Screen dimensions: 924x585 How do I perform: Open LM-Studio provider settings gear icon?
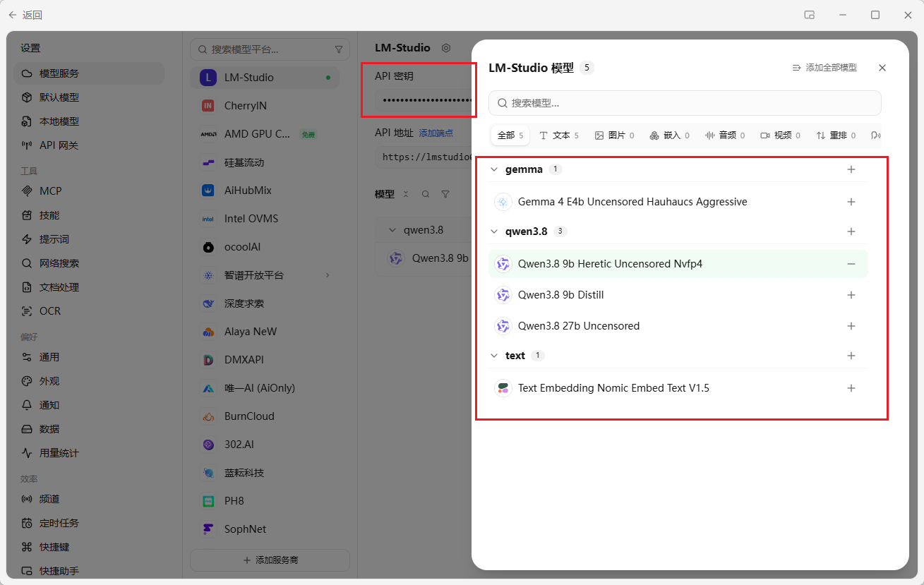[x=445, y=48]
